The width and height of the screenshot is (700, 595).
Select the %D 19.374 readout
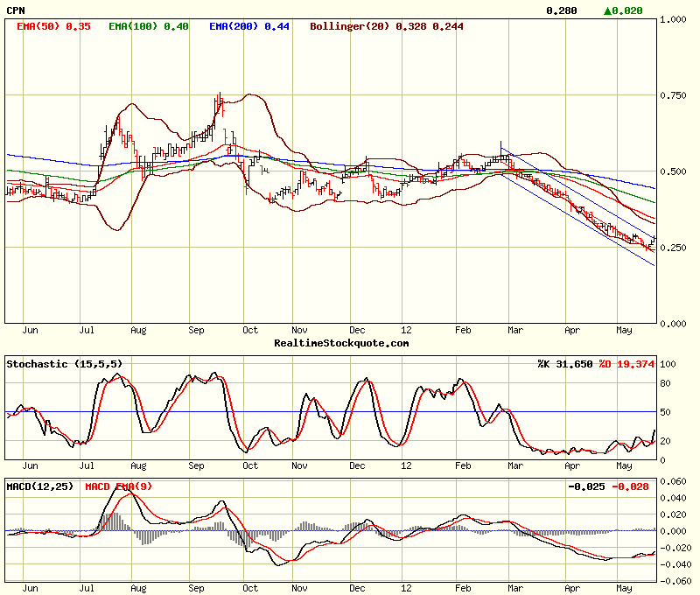click(x=626, y=363)
